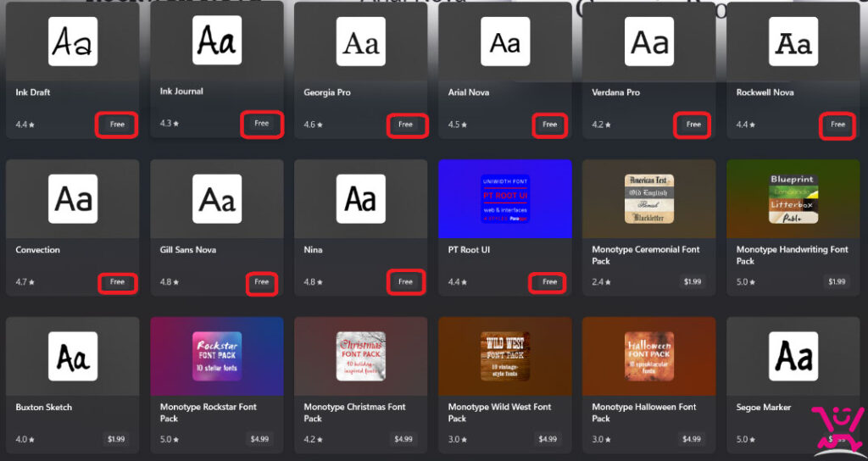
Task: Get Arial Nova with its Free button
Action: (x=549, y=125)
